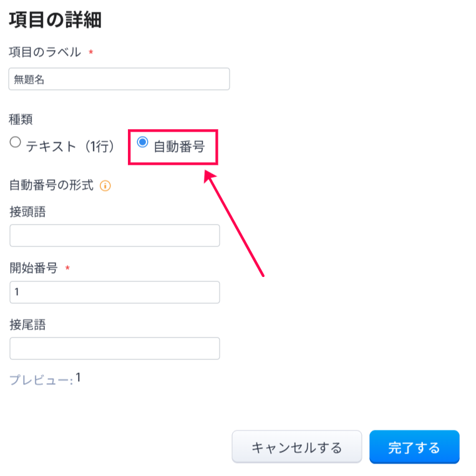476x476 pixels.
Task: Focus the 項目のラベル text field
Action: click(x=119, y=79)
